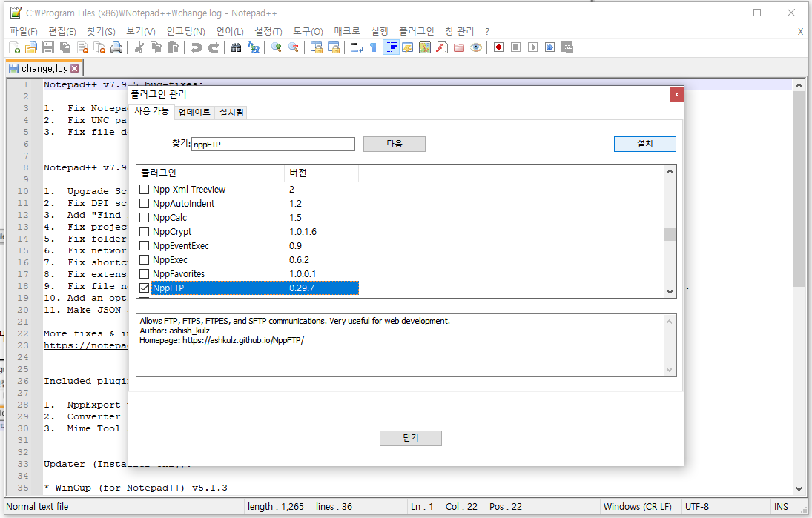This screenshot has width=812, height=518.
Task: Open the 플러그인 menu
Action: coord(416,32)
